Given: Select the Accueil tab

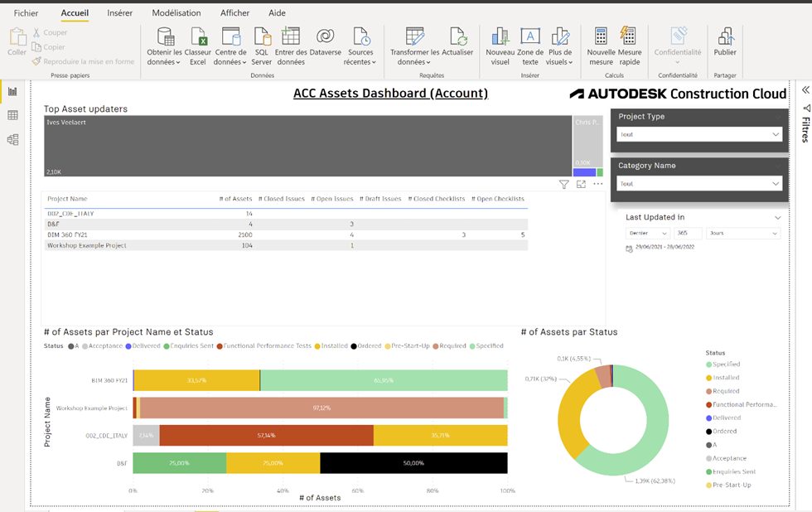Looking at the screenshot, I should click(x=75, y=13).
